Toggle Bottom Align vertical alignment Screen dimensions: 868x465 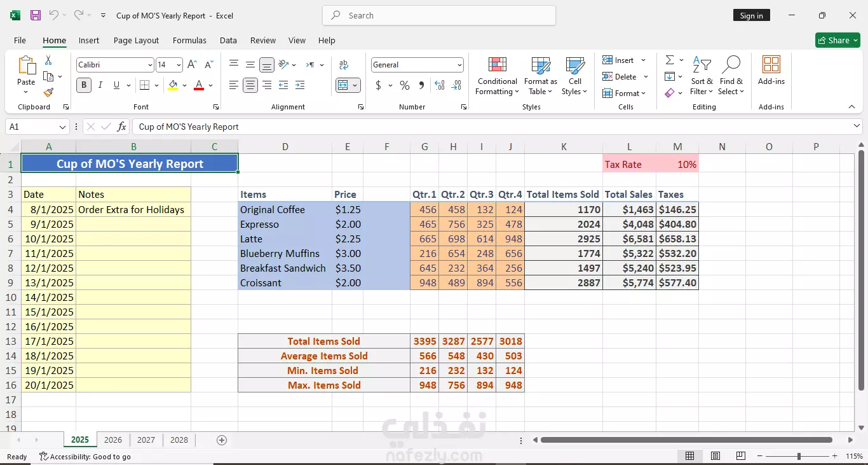pyautogui.click(x=267, y=65)
